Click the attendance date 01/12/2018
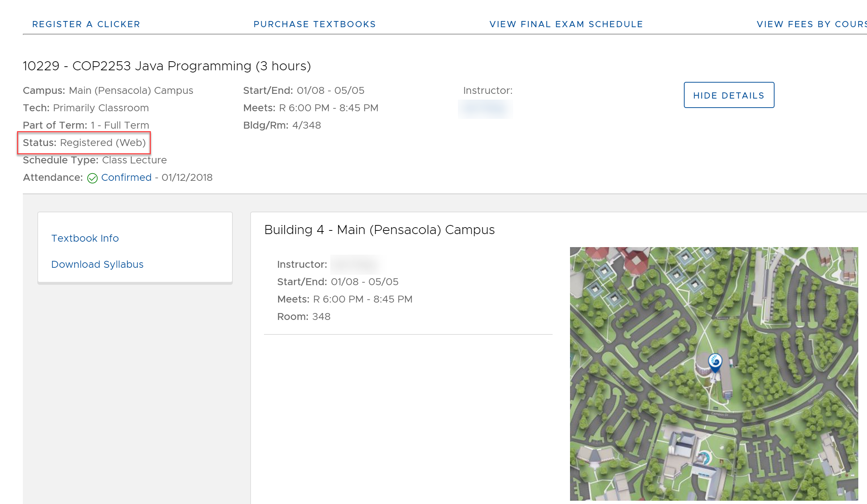 tap(187, 178)
